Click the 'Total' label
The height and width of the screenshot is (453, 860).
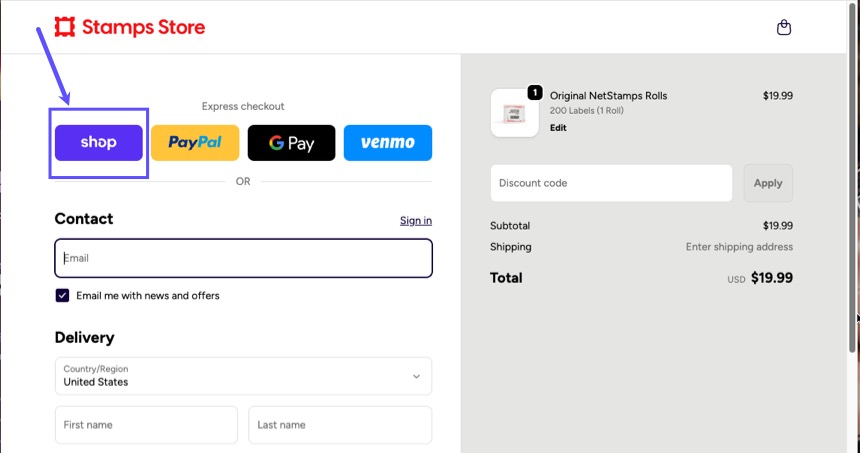click(506, 278)
